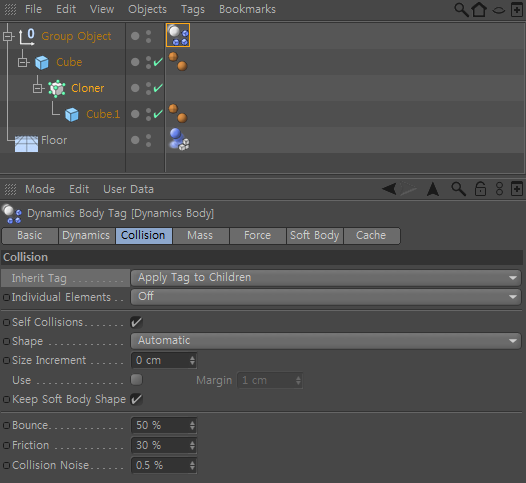Image resolution: width=526 pixels, height=483 pixels.
Task: Switch to the Soft Body tab
Action: (315, 235)
